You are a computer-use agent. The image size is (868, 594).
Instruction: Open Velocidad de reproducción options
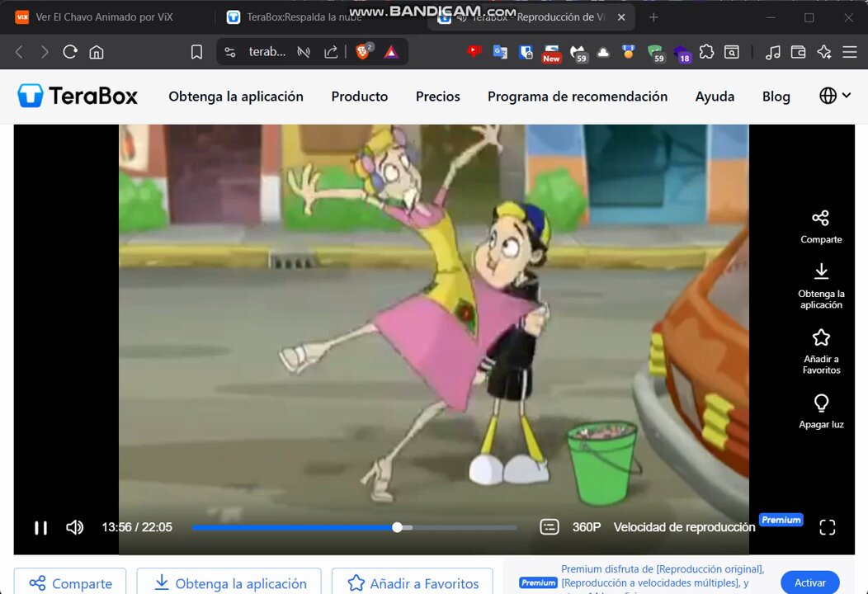[x=684, y=527]
